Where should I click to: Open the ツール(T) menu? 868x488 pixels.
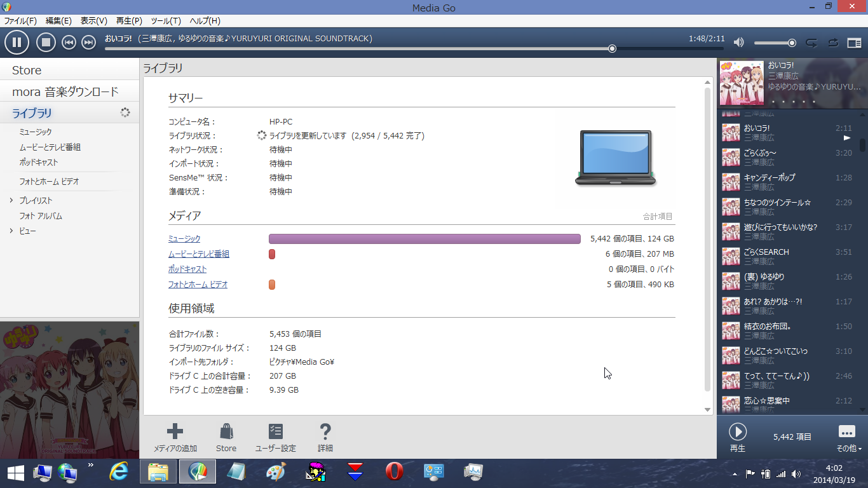point(166,21)
